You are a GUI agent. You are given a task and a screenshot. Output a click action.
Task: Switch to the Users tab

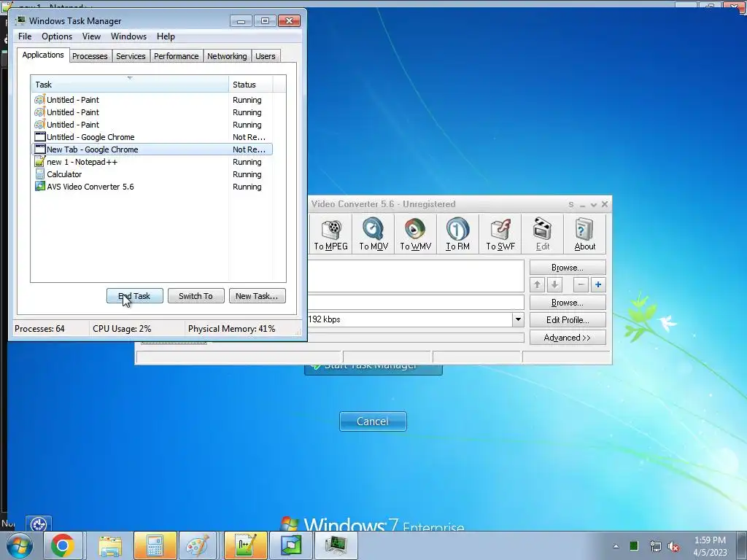point(265,56)
